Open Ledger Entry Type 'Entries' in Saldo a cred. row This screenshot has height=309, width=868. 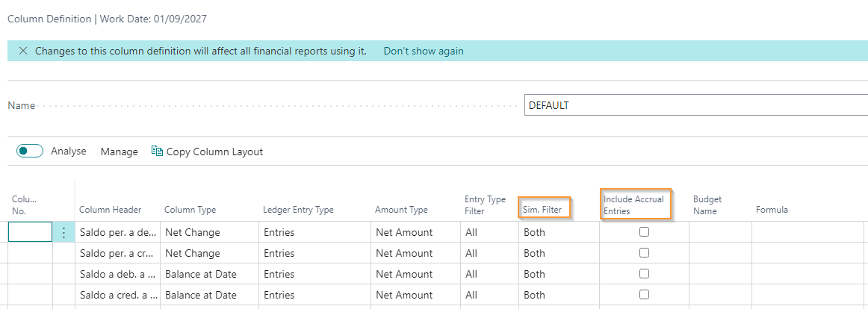click(314, 295)
